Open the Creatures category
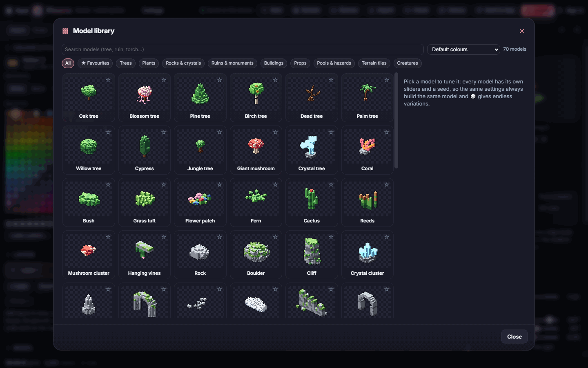588x368 pixels. pos(408,63)
